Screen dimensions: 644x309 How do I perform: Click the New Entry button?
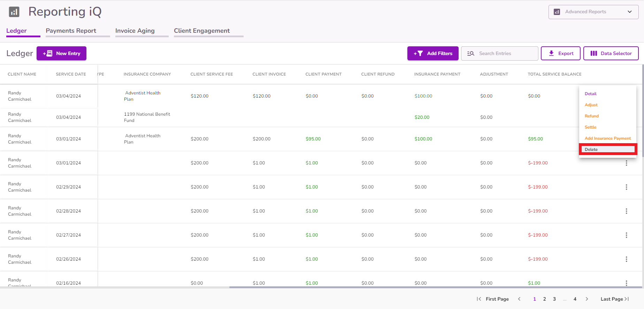pyautogui.click(x=61, y=53)
